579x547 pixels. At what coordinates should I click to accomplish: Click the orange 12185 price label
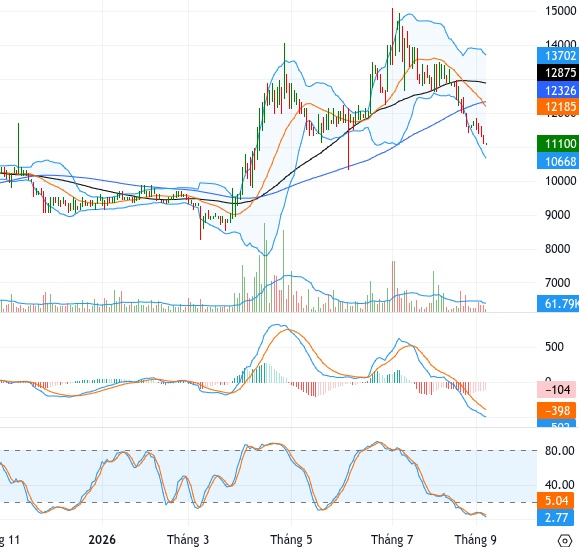[558, 107]
